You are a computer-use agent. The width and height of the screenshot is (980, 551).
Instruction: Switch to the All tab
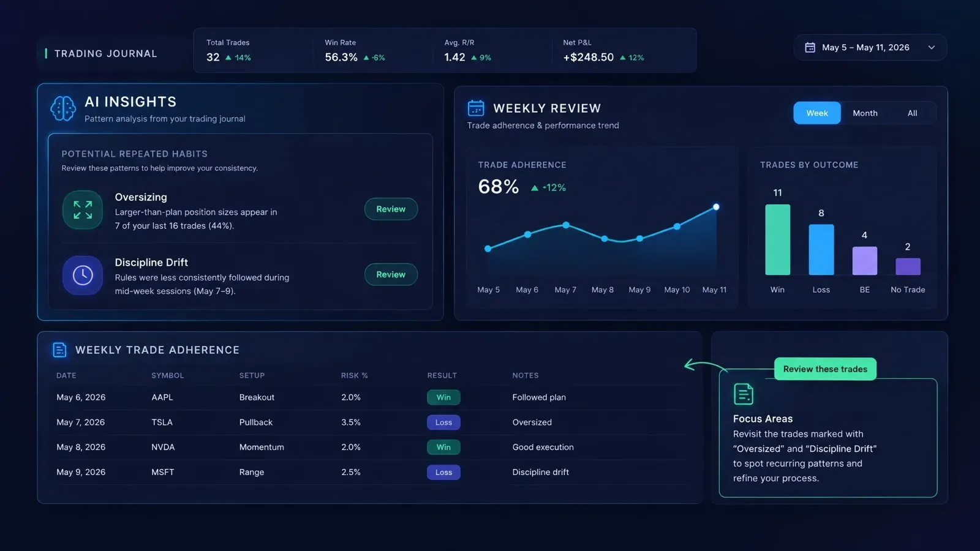[912, 113]
